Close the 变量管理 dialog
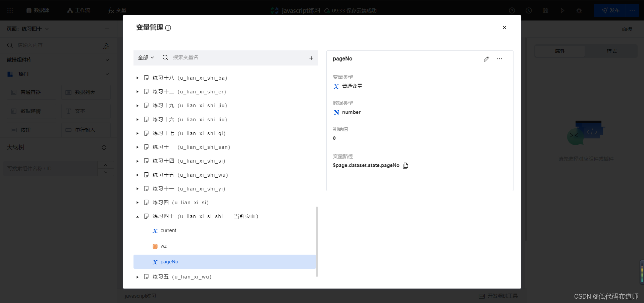The image size is (644, 303). click(x=504, y=28)
